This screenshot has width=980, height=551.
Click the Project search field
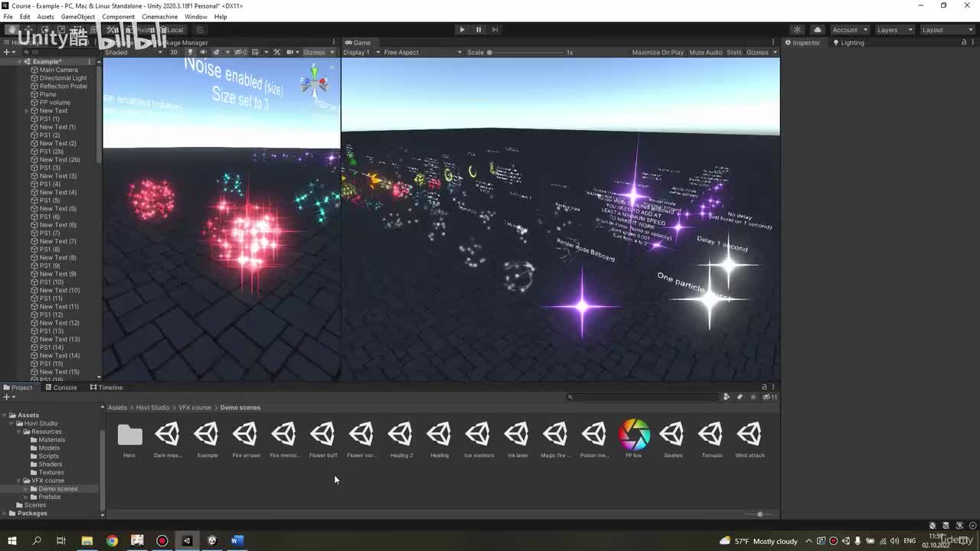click(x=643, y=397)
